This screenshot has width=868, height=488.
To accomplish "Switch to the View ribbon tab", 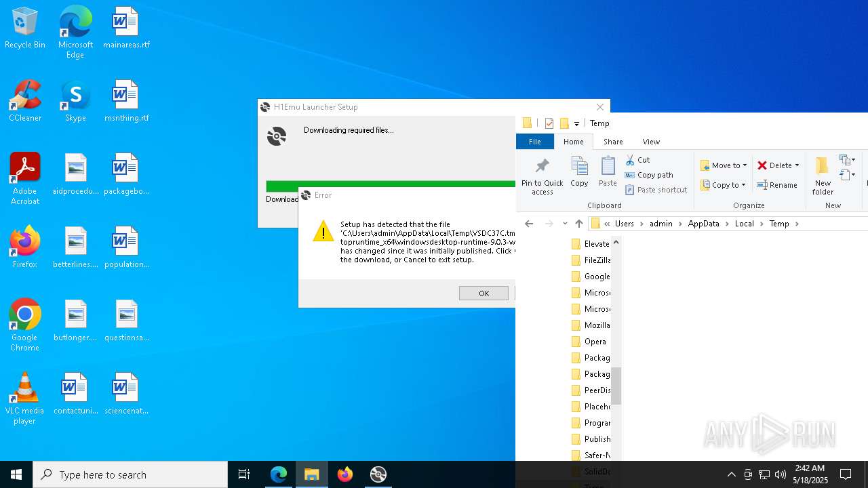I will [x=651, y=142].
